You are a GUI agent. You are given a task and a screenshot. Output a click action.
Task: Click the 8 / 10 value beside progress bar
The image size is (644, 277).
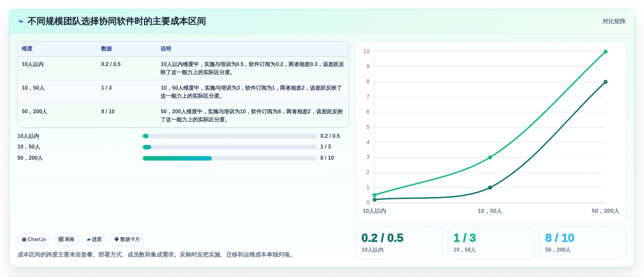tap(327, 158)
